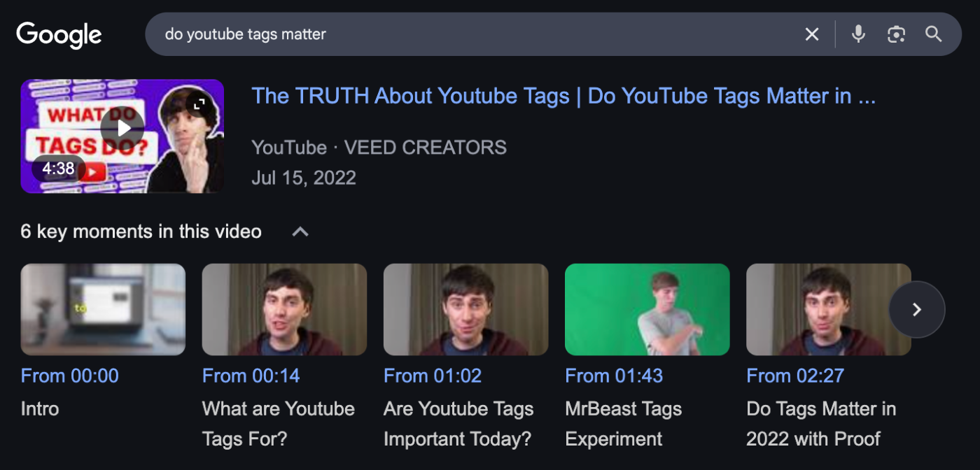The height and width of the screenshot is (470, 980).
Task: Click 'Do Tags Matter in 2022 with Proof' caption
Action: [x=821, y=424]
